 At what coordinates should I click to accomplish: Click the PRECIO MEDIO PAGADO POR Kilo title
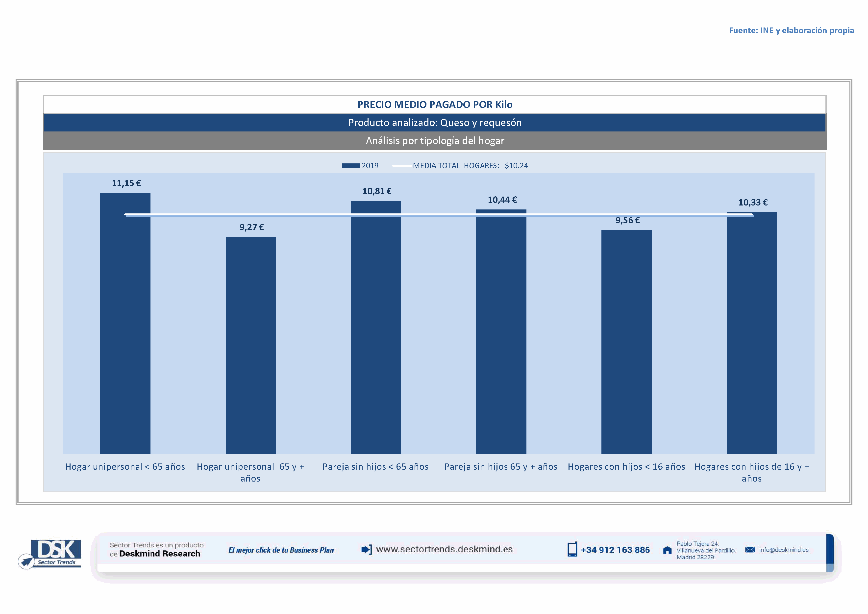tap(435, 105)
